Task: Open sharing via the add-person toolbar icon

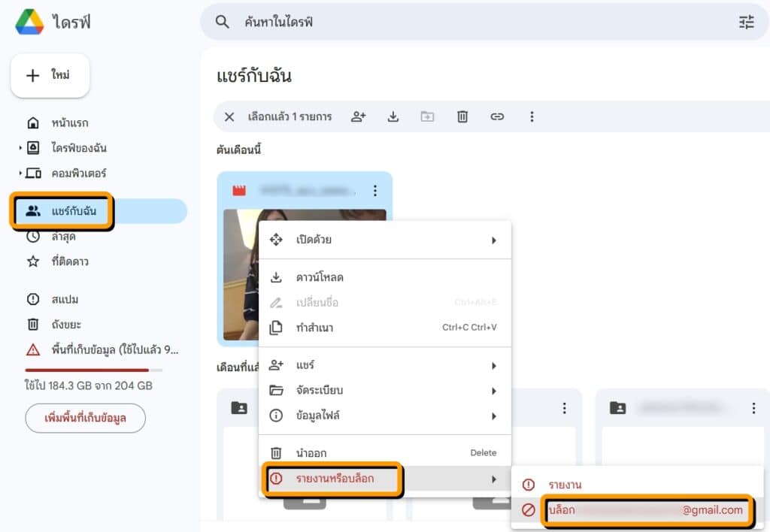Action: tap(359, 116)
